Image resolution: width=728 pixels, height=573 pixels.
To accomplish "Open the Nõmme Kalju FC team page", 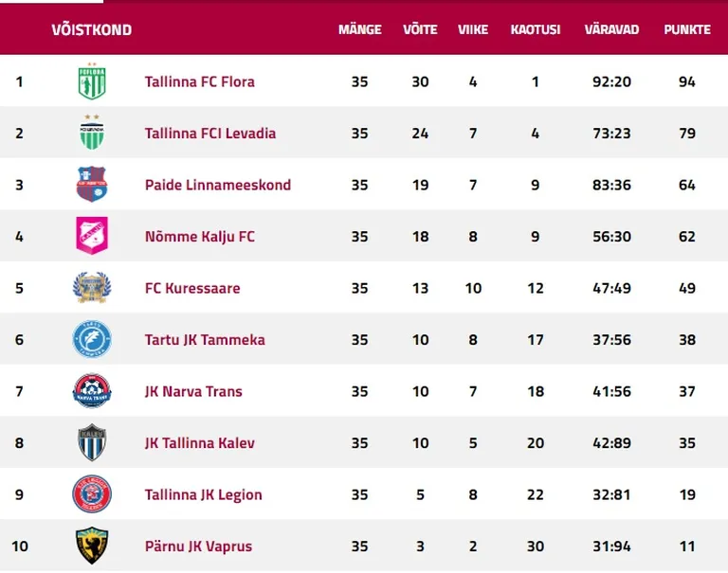I will [x=200, y=237].
